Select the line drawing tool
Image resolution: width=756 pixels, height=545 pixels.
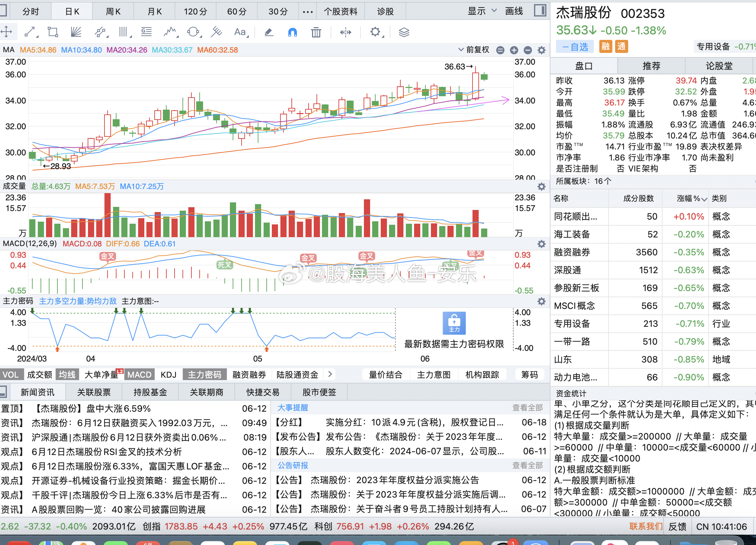pos(30,32)
